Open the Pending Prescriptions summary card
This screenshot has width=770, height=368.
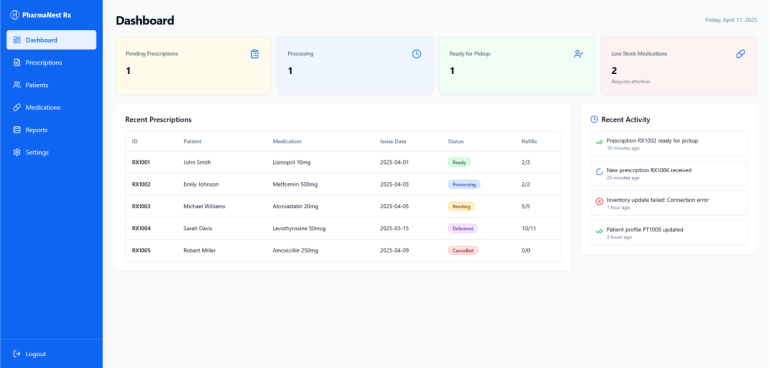coord(193,65)
